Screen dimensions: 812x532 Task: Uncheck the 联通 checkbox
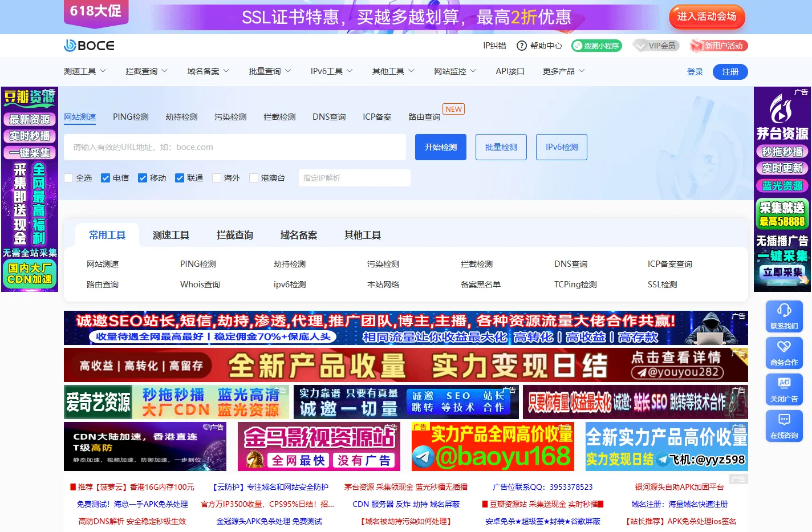[x=180, y=178]
